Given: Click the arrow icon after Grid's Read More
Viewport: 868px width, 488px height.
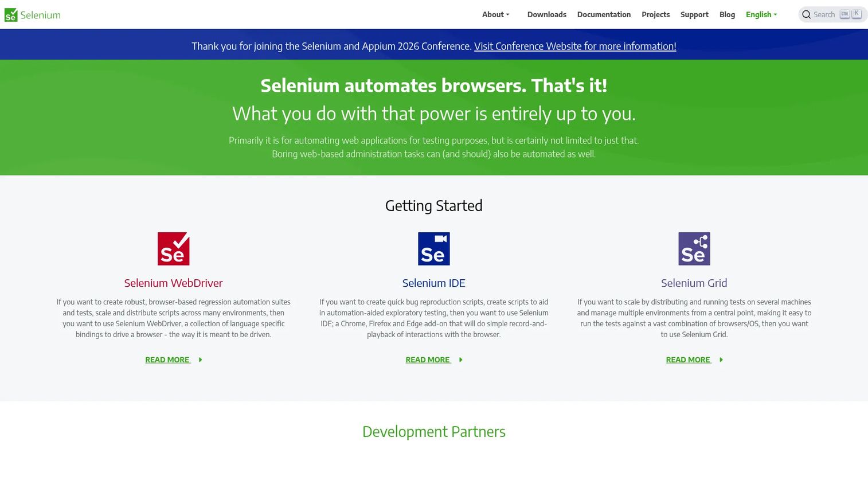Looking at the screenshot, I should (721, 360).
